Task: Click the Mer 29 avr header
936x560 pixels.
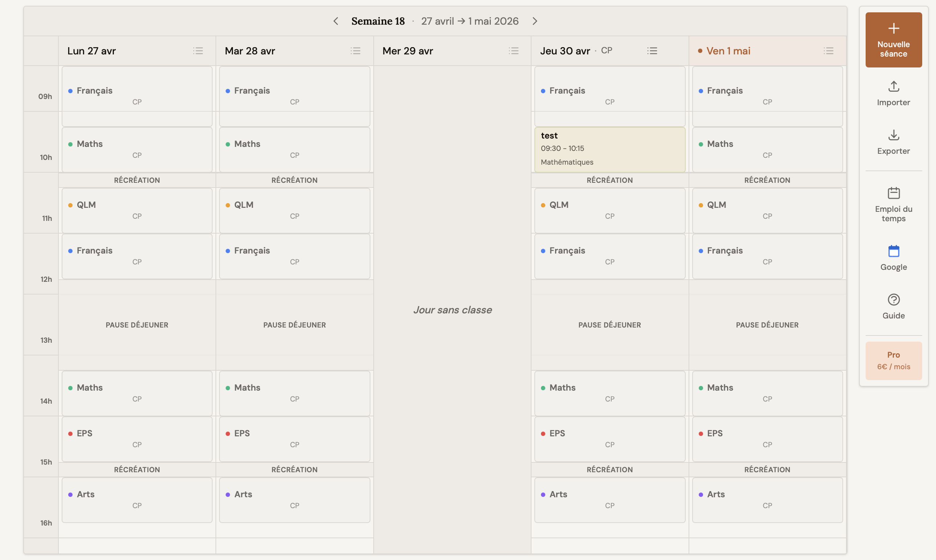Action: [408, 51]
